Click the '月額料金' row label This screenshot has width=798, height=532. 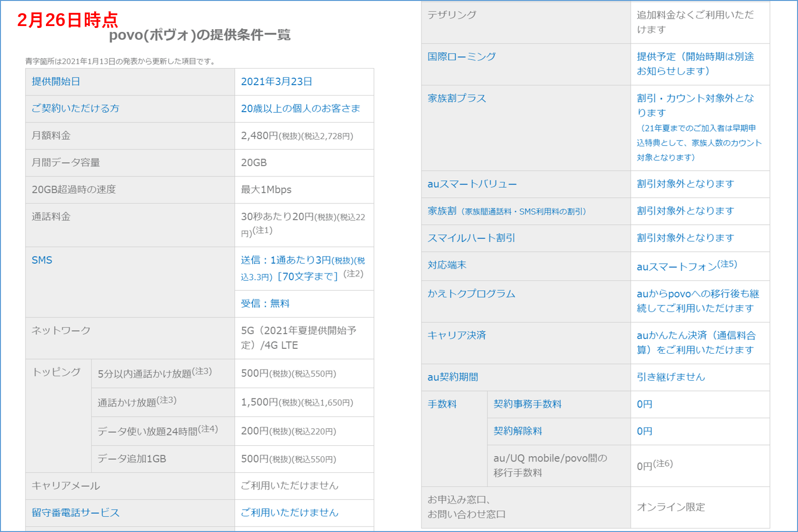(51, 135)
